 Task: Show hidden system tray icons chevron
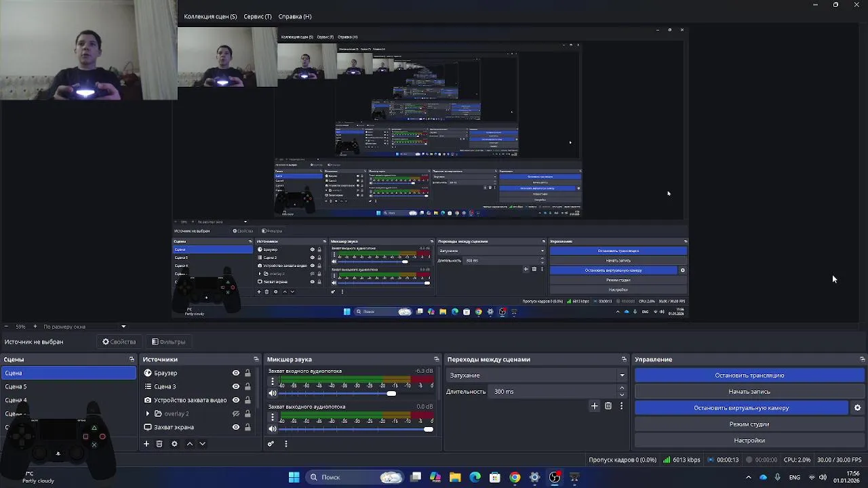749,477
